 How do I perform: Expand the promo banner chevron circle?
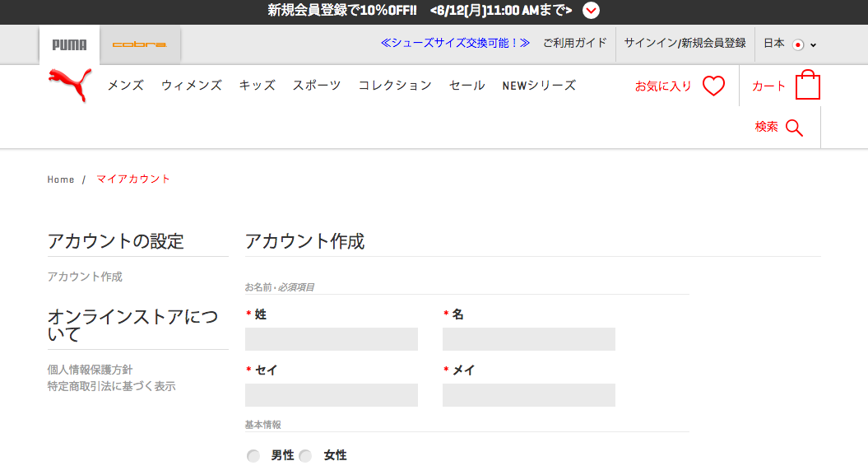pyautogui.click(x=592, y=11)
